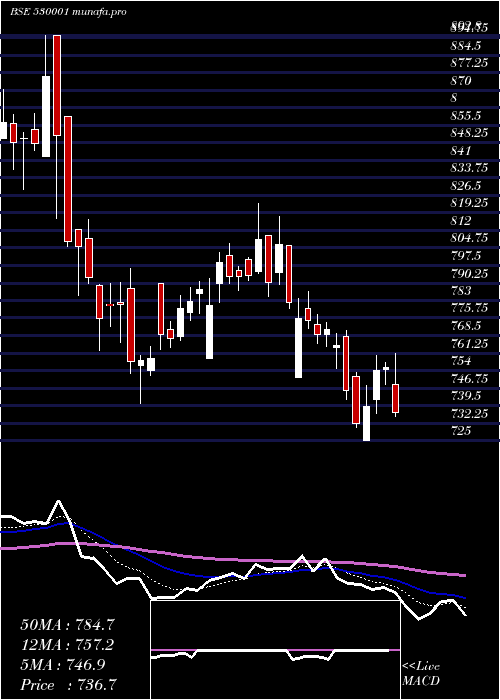Click the '50MA : 784.7' readout
Image resolution: width=500 pixels, height=700 pixels.
[x=68, y=625]
